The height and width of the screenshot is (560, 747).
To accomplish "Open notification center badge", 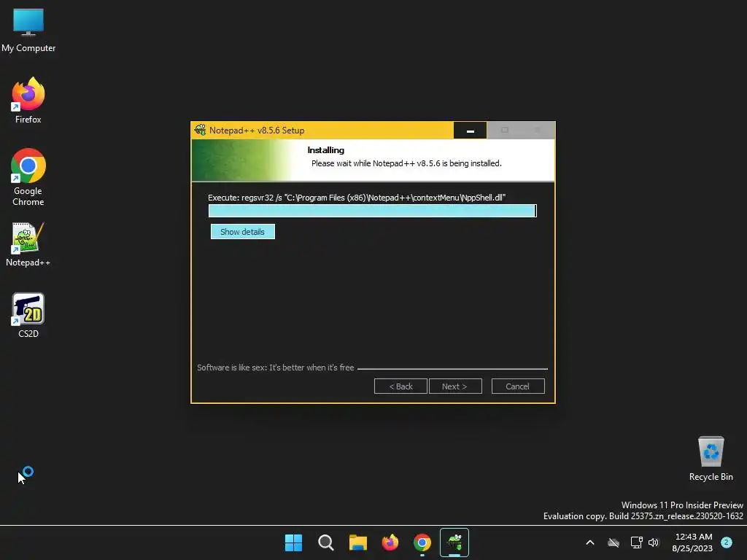I will coord(727,542).
